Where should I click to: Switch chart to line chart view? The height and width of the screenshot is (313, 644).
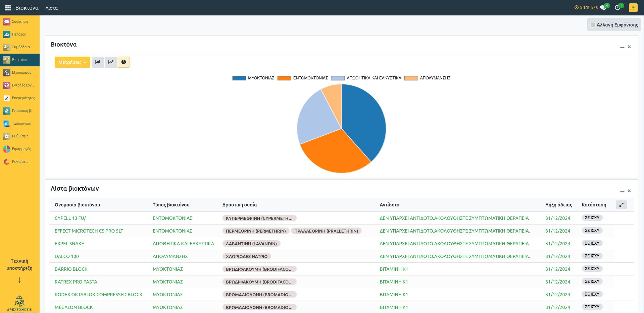pyautogui.click(x=111, y=62)
